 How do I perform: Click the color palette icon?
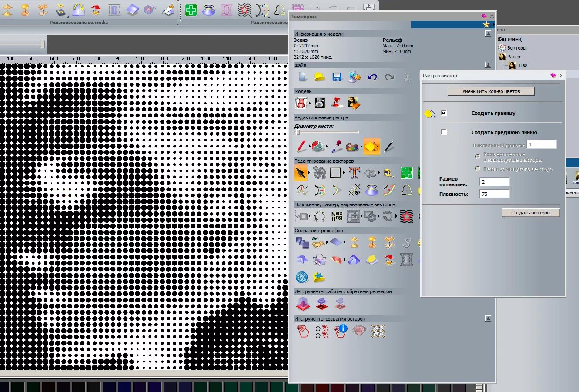(352, 147)
